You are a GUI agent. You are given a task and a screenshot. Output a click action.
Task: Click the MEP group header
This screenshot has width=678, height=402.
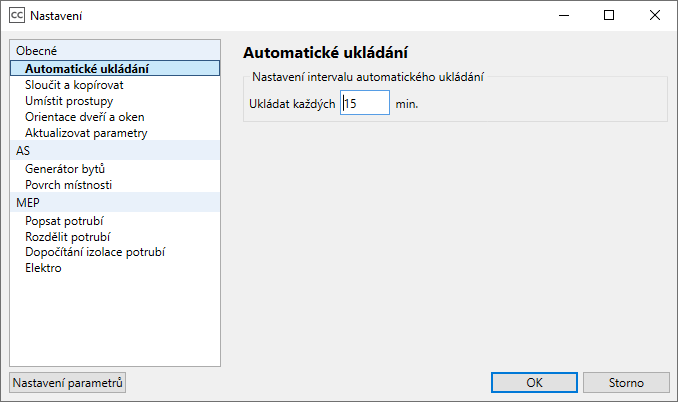click(115, 202)
